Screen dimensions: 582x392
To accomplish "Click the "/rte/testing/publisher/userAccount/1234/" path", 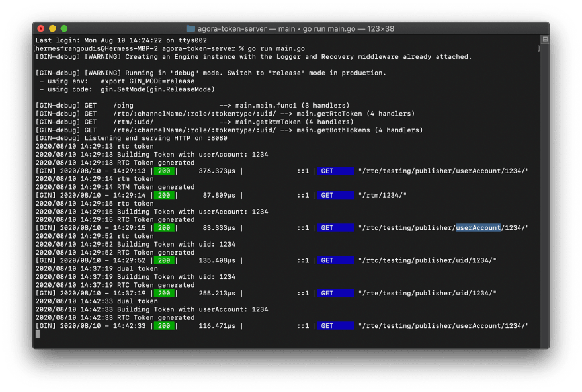I will tap(444, 326).
